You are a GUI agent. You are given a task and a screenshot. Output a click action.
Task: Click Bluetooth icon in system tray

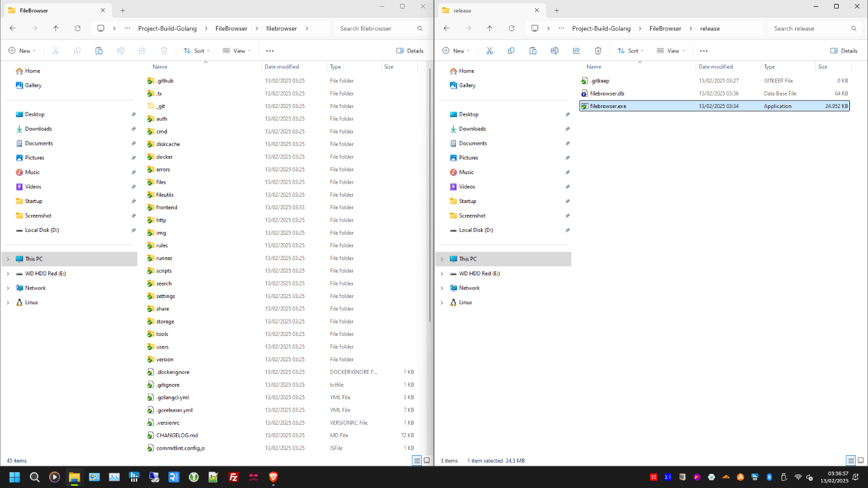pos(769,477)
